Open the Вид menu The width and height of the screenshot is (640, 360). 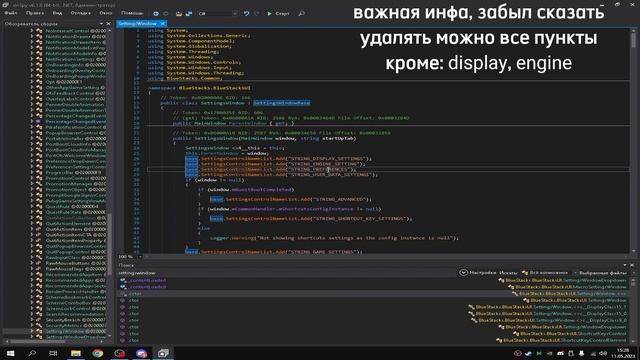tap(58, 13)
